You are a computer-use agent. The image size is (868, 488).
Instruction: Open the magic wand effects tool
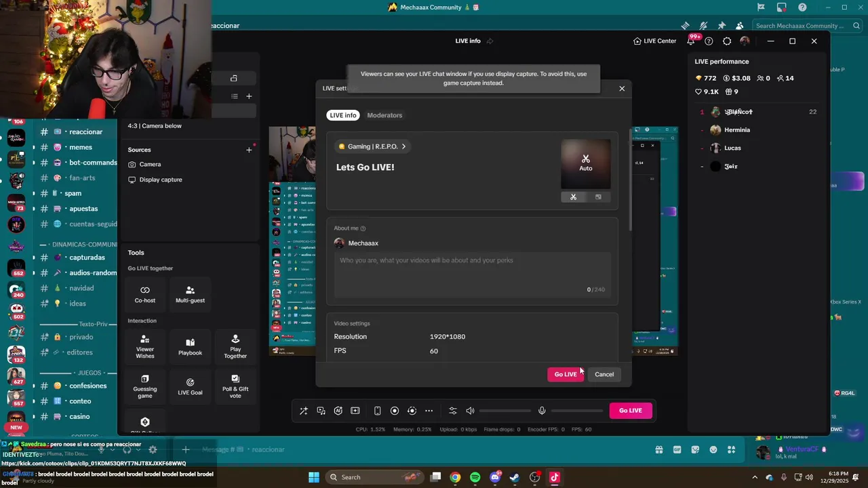(x=304, y=411)
